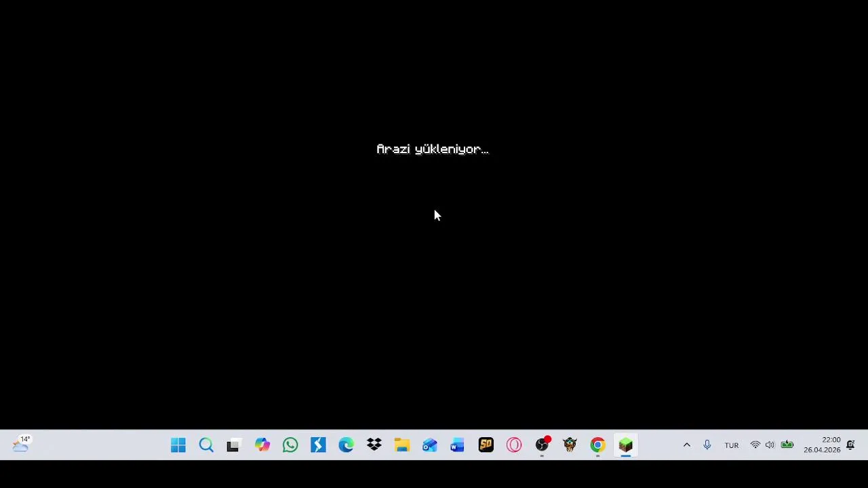Select the Minecraft grass block taskbar icon
This screenshot has height=488, width=868.
625,445
